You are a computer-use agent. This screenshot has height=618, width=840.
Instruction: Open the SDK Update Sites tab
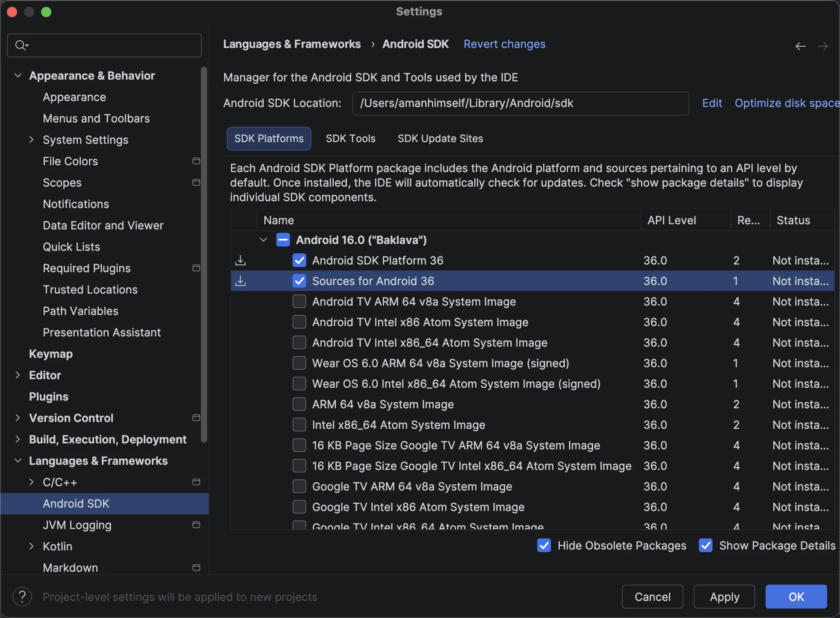point(441,139)
